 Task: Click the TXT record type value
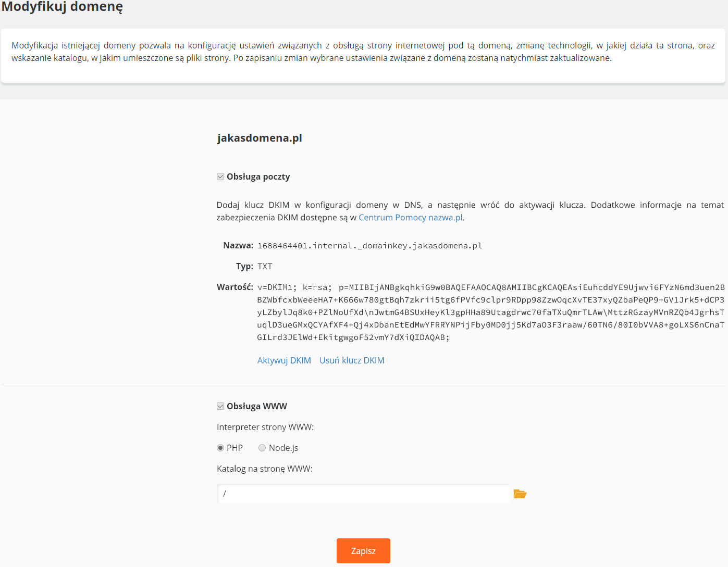(265, 267)
